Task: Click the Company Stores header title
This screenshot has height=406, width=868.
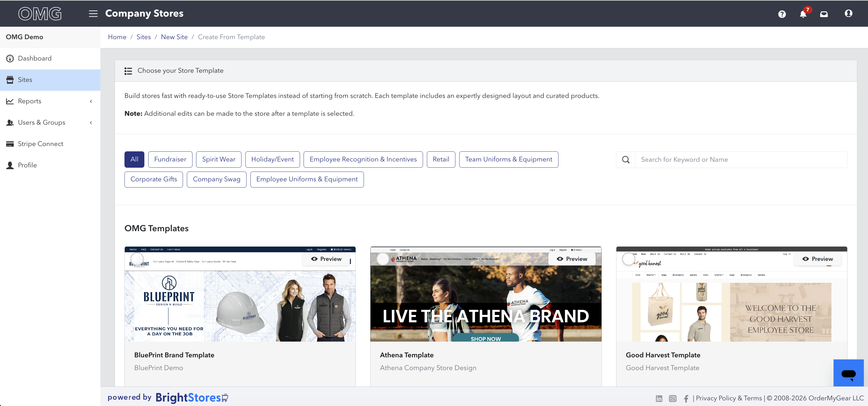Action: pyautogui.click(x=144, y=13)
